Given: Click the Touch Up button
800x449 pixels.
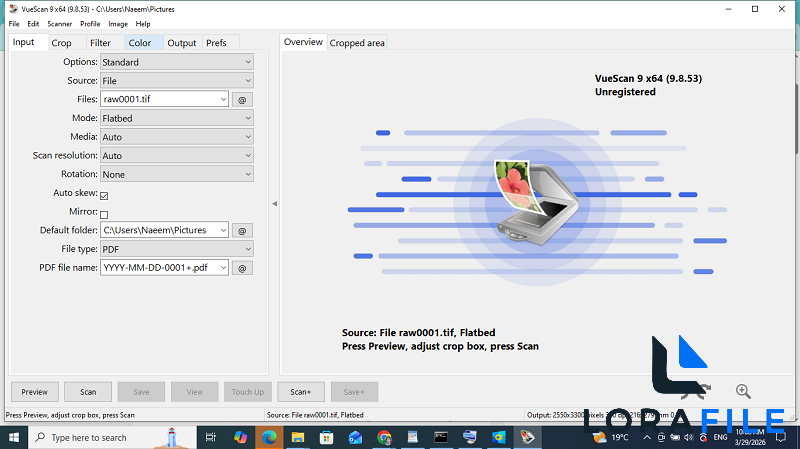Looking at the screenshot, I should tap(247, 392).
